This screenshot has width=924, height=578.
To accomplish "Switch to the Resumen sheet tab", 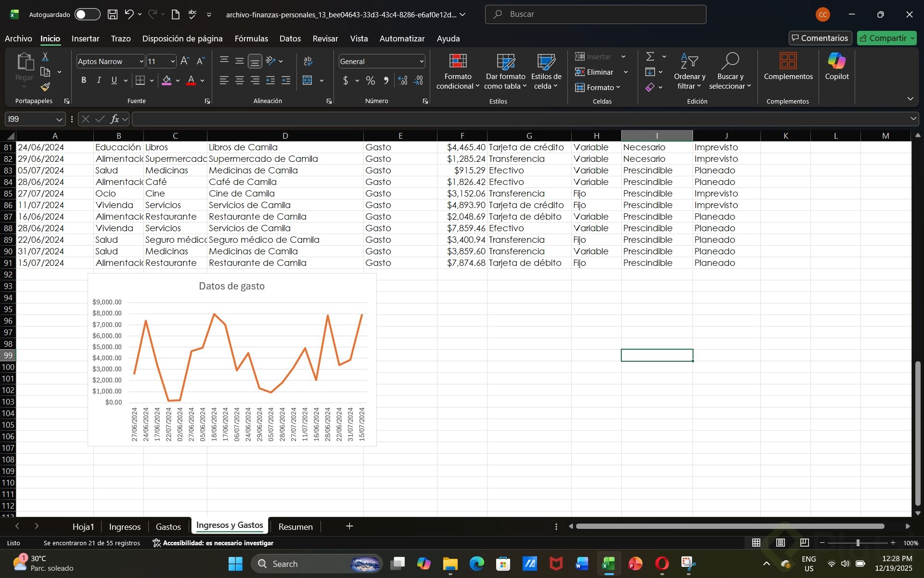I will 295,526.
